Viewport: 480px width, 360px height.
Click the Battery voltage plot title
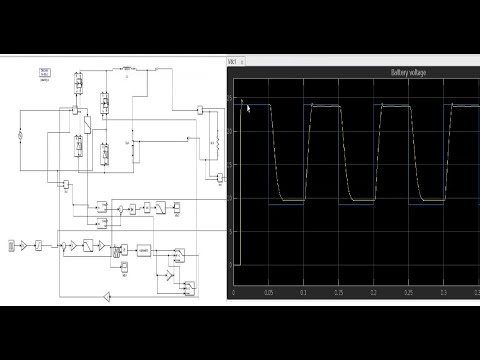[x=408, y=72]
